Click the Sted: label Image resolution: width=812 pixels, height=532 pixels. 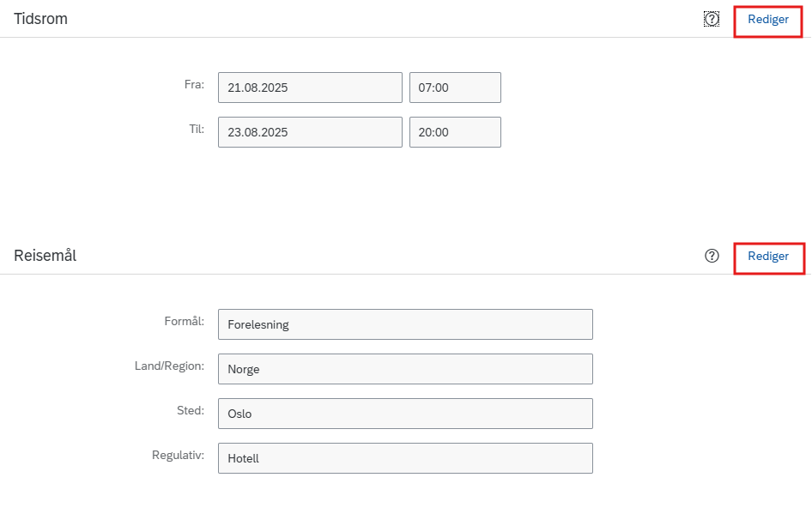[x=191, y=410]
